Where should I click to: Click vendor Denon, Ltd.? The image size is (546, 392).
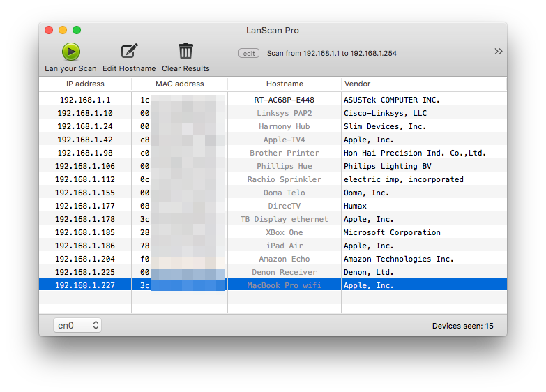(368, 272)
